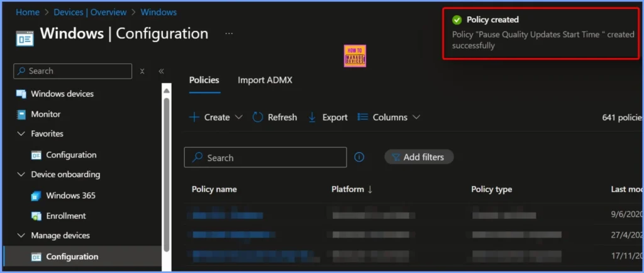The width and height of the screenshot is (644, 273).
Task: Switch to the Import ADMX tab
Action: [x=265, y=80]
